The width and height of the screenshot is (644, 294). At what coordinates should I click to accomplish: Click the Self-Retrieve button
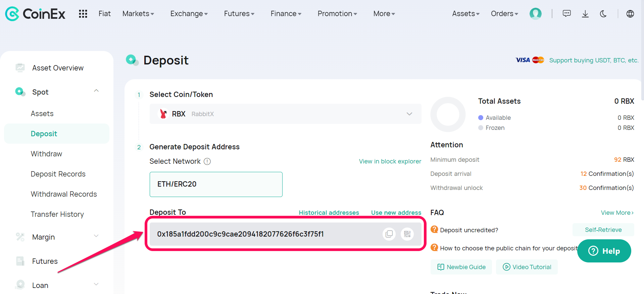[603, 230]
